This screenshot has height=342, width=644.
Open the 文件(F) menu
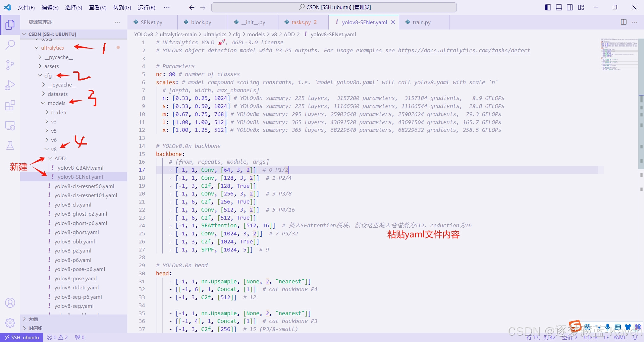tap(26, 7)
